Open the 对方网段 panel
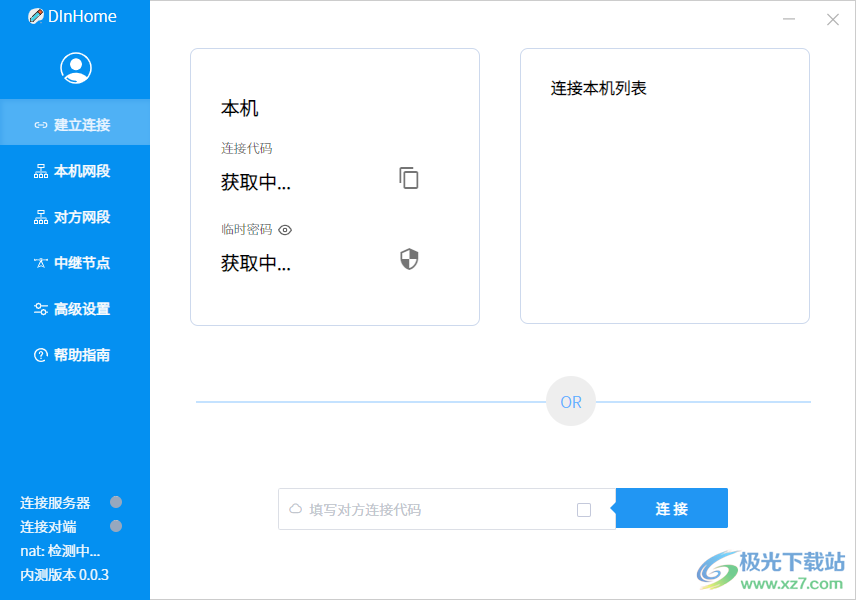Image resolution: width=856 pixels, height=600 pixels. point(75,217)
